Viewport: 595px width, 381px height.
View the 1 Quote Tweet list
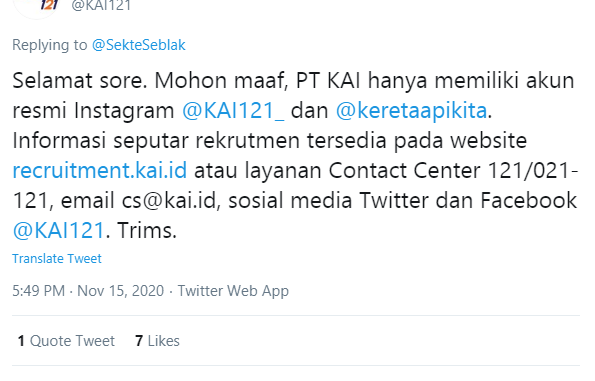click(x=66, y=341)
